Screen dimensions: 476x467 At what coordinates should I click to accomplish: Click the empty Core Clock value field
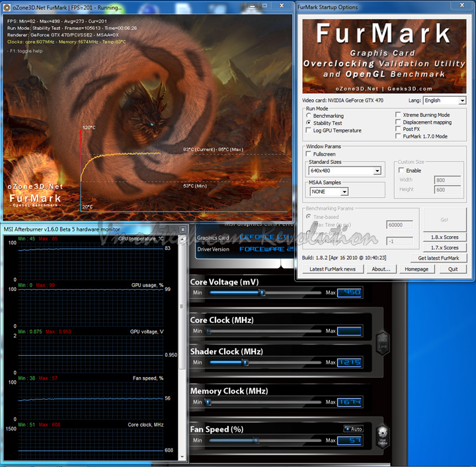pyautogui.click(x=350, y=331)
